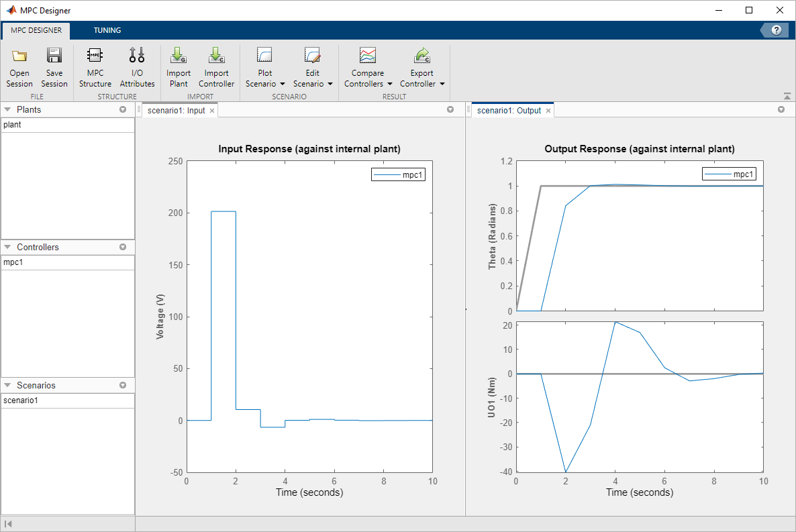Click the Plot Scenario icon
The image size is (796, 532).
click(x=264, y=55)
